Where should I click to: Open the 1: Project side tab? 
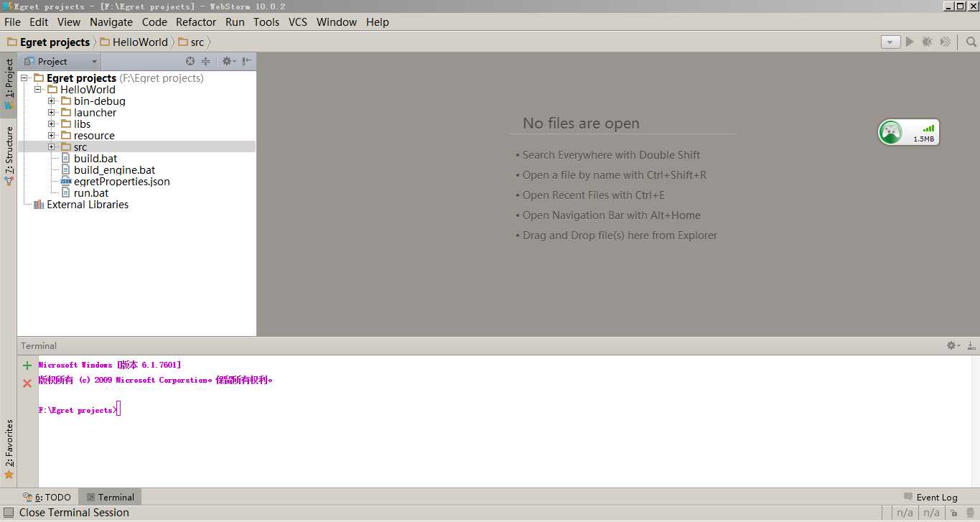[9, 84]
